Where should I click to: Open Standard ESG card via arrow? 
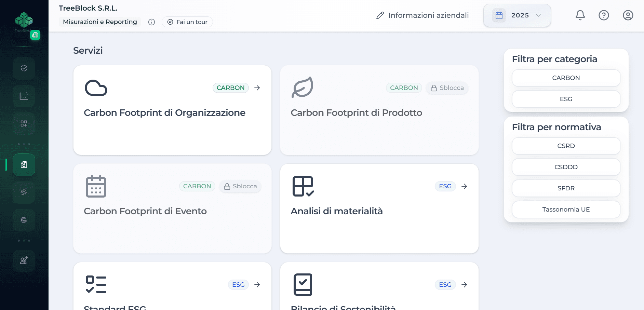coord(257,285)
